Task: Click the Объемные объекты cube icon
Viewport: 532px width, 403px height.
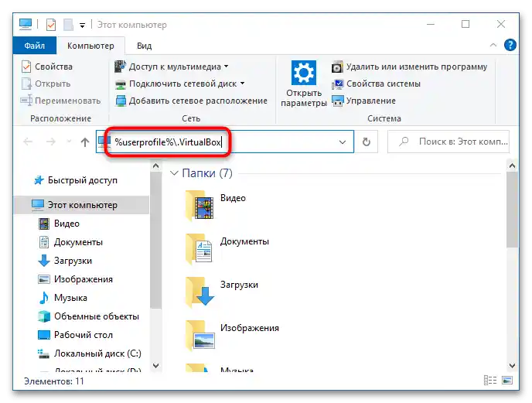Action: [x=44, y=316]
